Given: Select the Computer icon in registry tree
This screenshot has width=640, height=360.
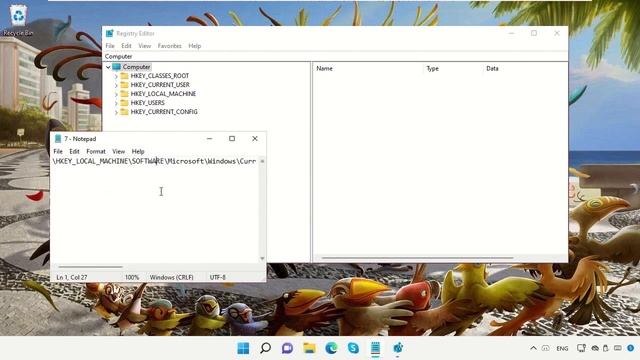Looking at the screenshot, I should pos(116,67).
